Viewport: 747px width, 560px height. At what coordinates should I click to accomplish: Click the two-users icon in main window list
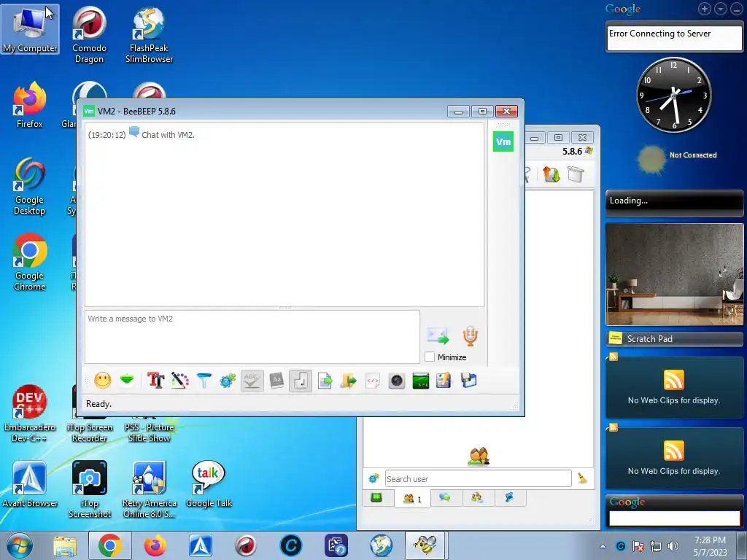pyautogui.click(x=479, y=456)
